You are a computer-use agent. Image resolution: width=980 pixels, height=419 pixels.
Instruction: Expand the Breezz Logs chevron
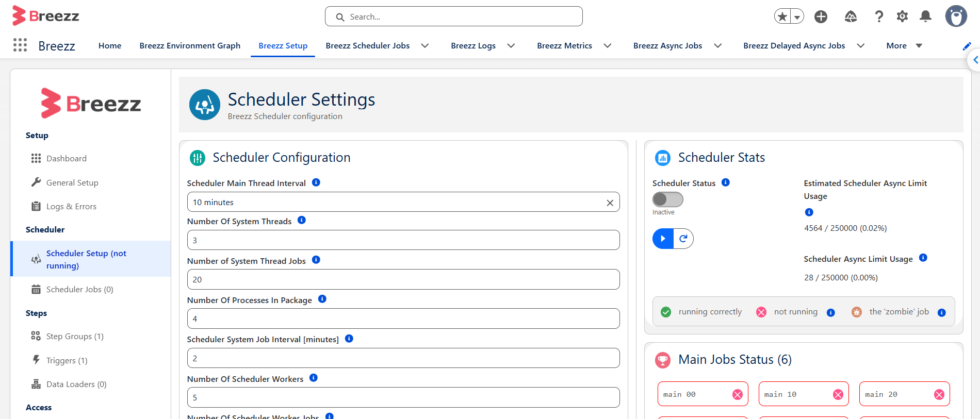point(511,45)
